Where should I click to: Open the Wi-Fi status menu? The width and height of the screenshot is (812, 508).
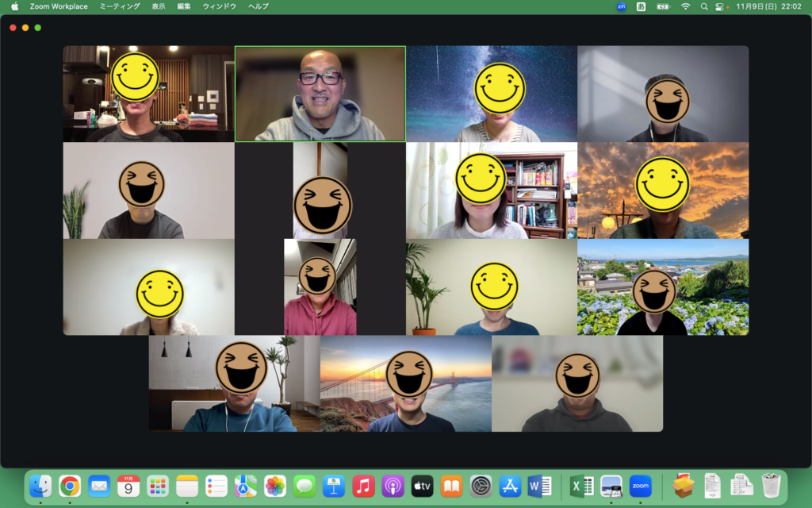click(x=685, y=6)
